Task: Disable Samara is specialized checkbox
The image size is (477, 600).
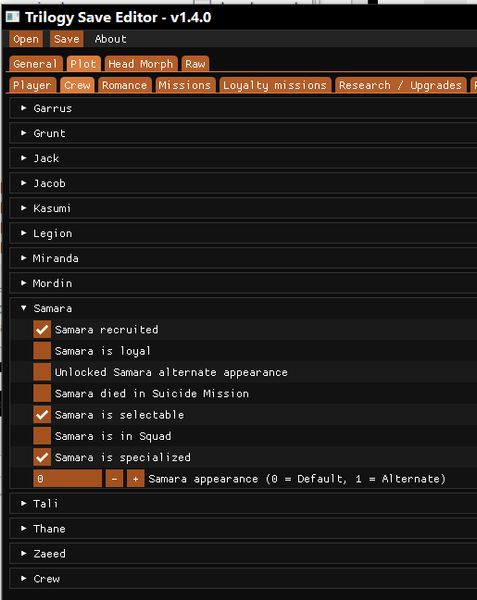Action: (42, 457)
